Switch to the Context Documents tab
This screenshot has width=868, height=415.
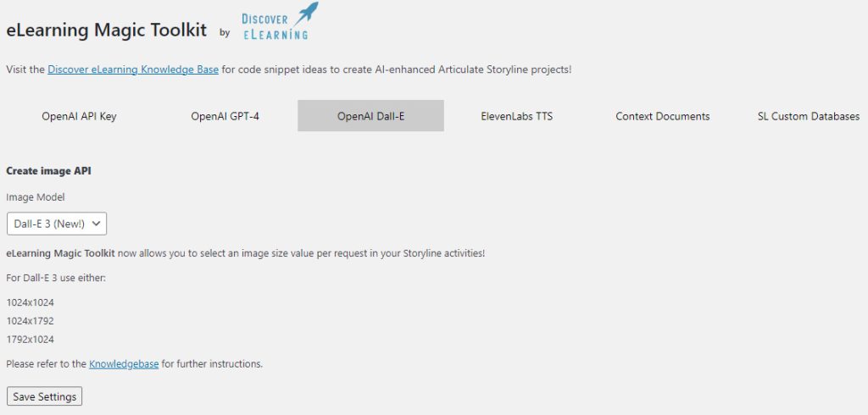click(x=662, y=116)
